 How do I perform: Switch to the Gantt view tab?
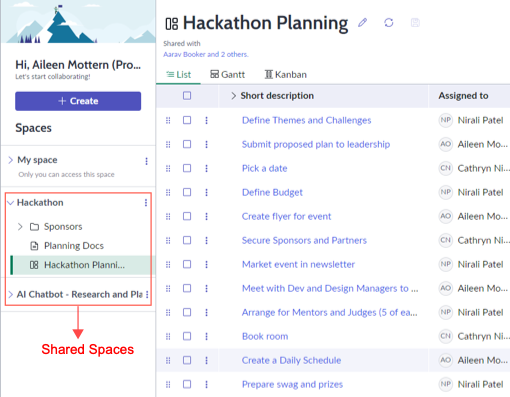tap(228, 74)
